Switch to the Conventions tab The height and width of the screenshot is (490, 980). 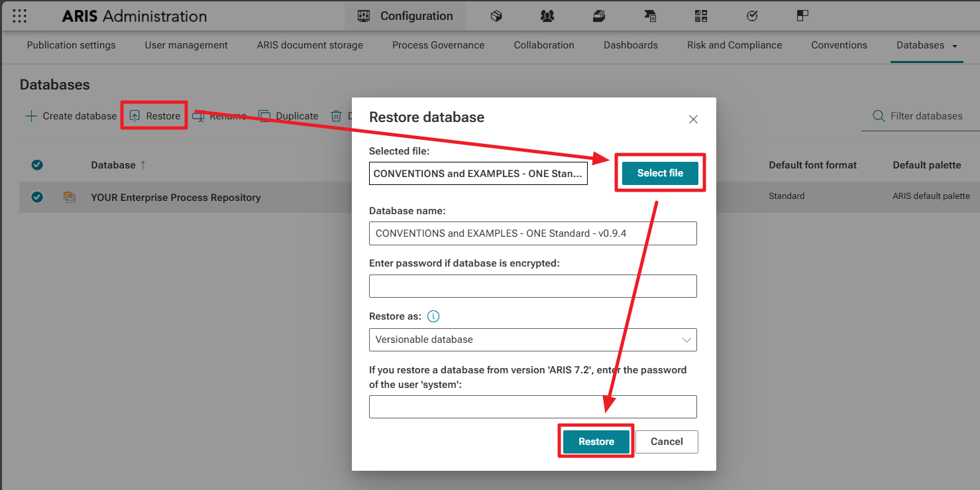pos(839,45)
